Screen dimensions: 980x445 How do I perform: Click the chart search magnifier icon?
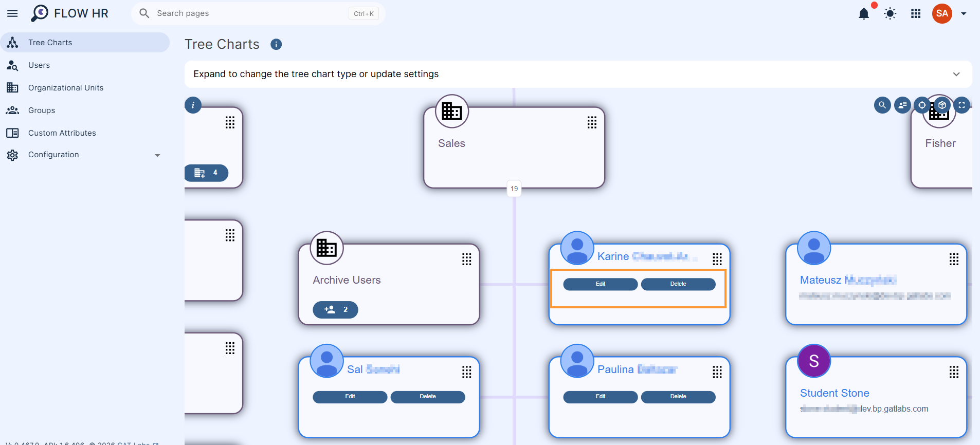pyautogui.click(x=882, y=105)
